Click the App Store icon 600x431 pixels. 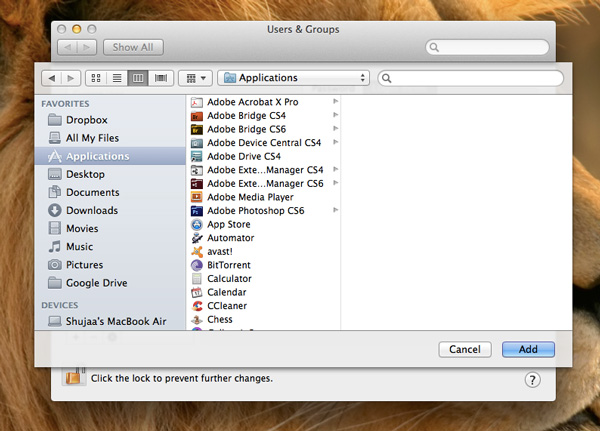[197, 225]
